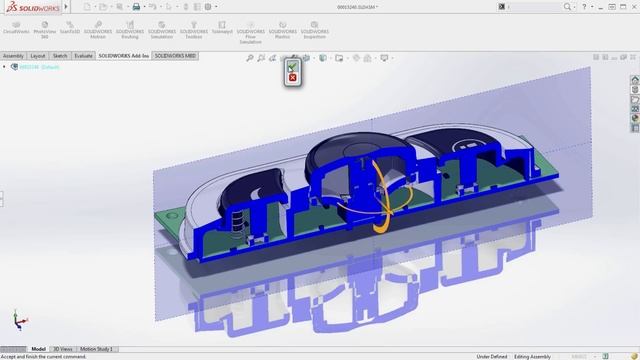The width and height of the screenshot is (640, 360).
Task: Open the Hide/Show Items icon
Action: tap(339, 58)
